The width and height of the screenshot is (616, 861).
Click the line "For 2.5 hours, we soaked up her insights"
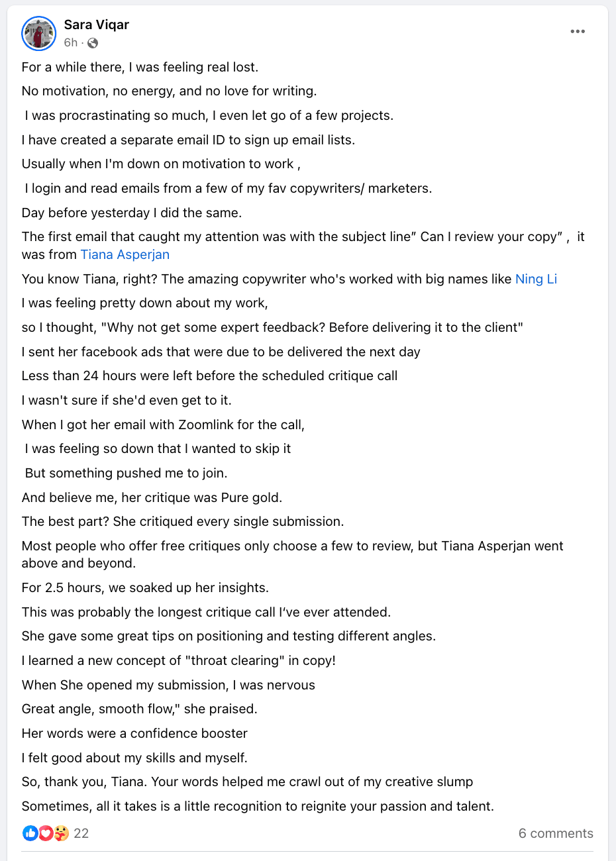tap(145, 587)
